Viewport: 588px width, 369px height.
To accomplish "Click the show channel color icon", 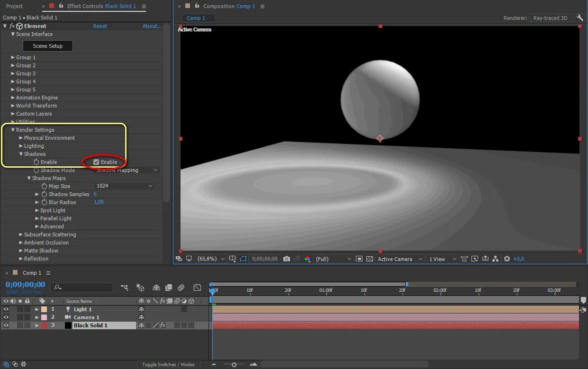I will tap(308, 259).
